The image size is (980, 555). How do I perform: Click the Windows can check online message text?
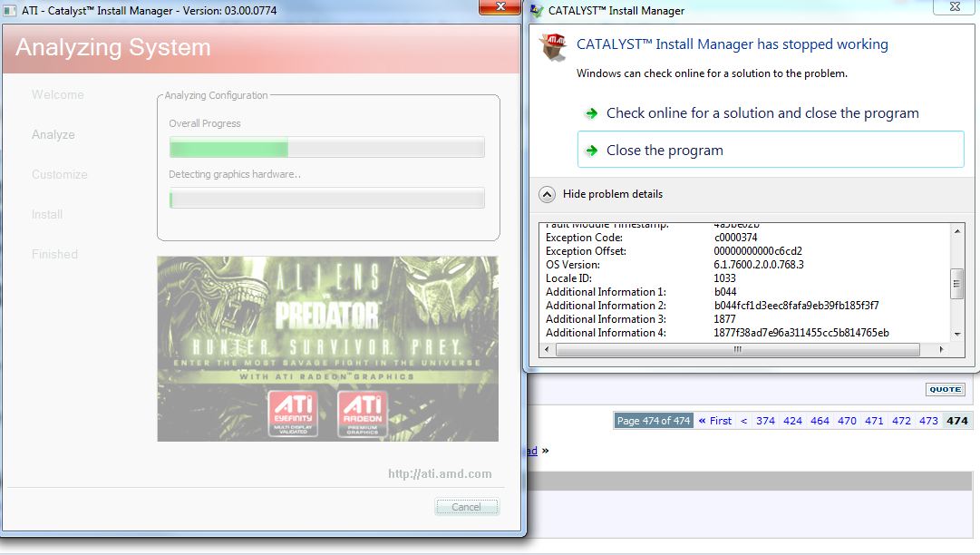coord(712,73)
